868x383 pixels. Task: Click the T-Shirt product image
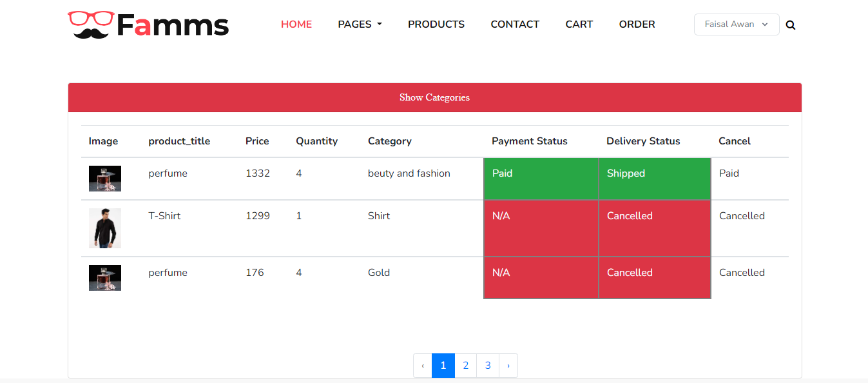coord(104,228)
